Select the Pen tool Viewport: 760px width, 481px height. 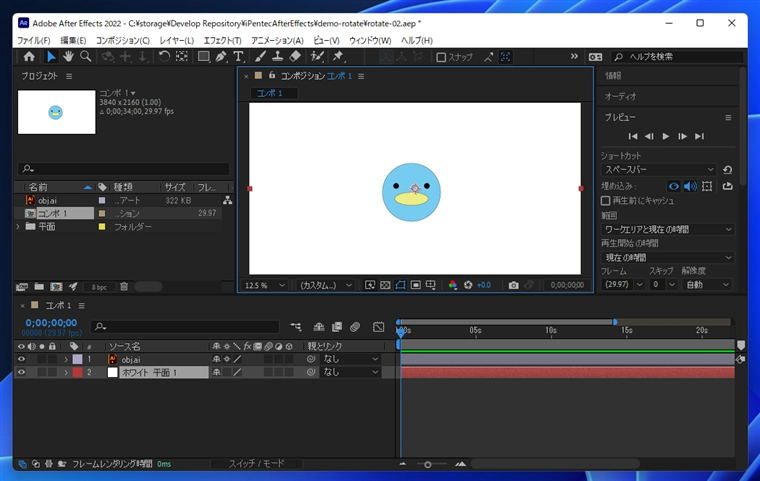point(221,57)
